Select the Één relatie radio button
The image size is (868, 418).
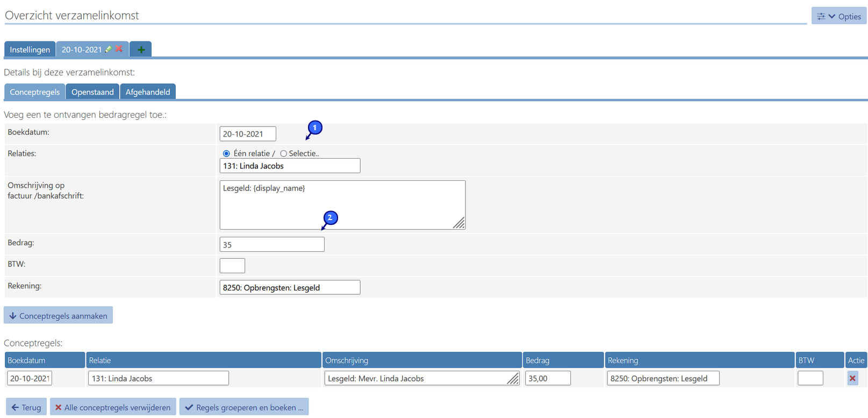pos(226,154)
